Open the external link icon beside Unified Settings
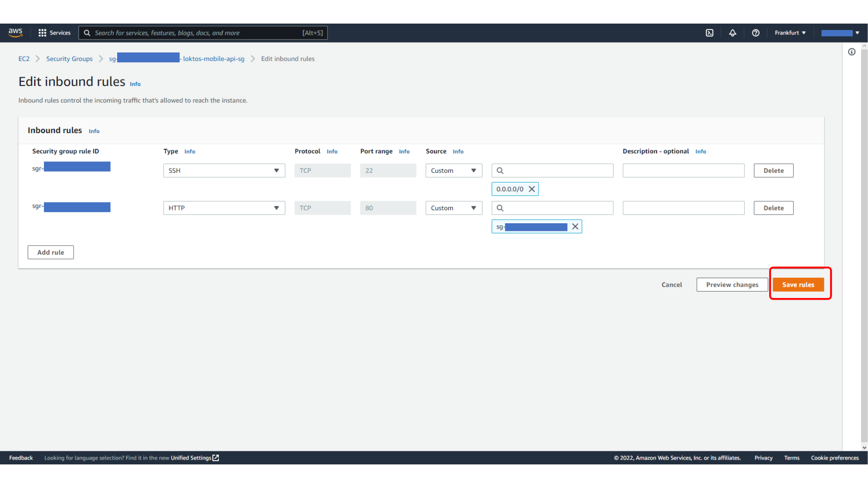 coord(216,458)
